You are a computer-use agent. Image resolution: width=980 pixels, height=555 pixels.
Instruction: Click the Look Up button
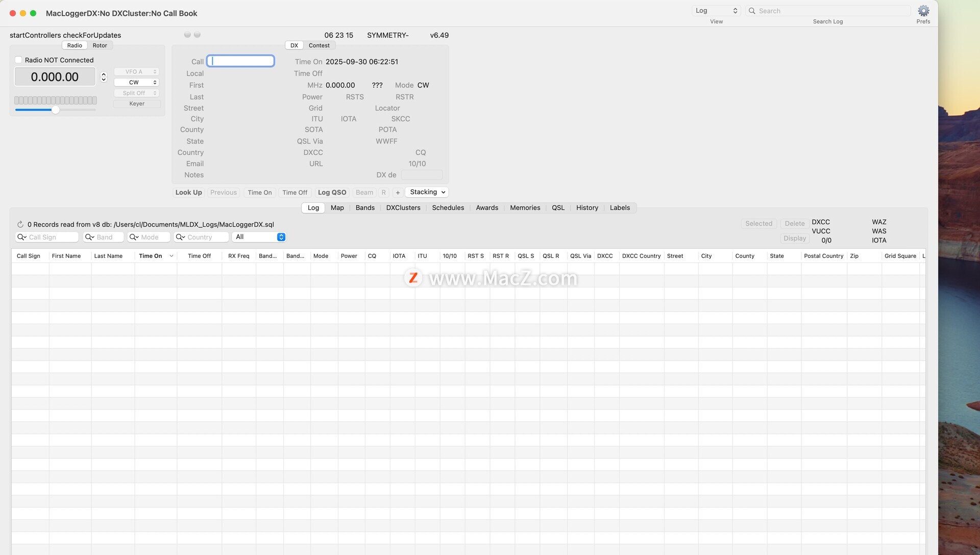click(x=188, y=192)
